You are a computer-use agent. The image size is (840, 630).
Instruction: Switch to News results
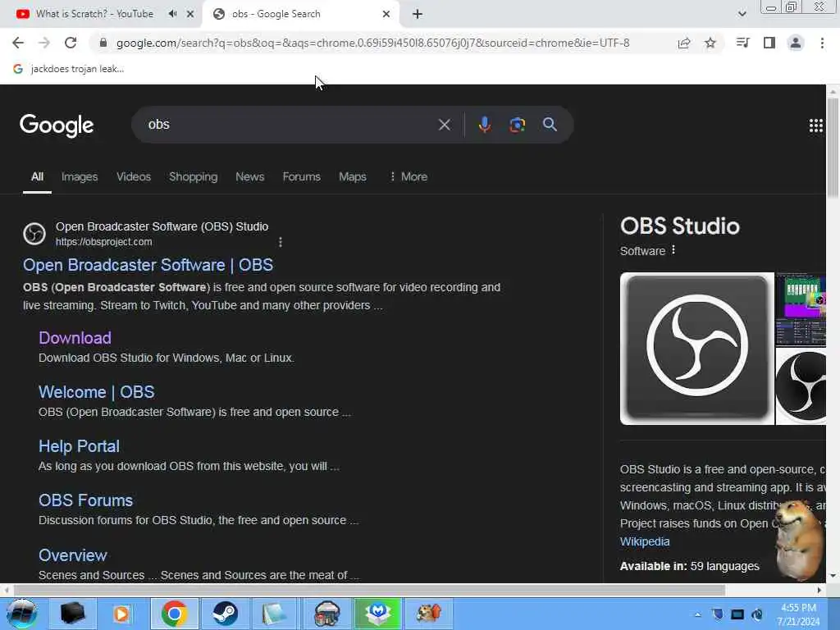[249, 177]
